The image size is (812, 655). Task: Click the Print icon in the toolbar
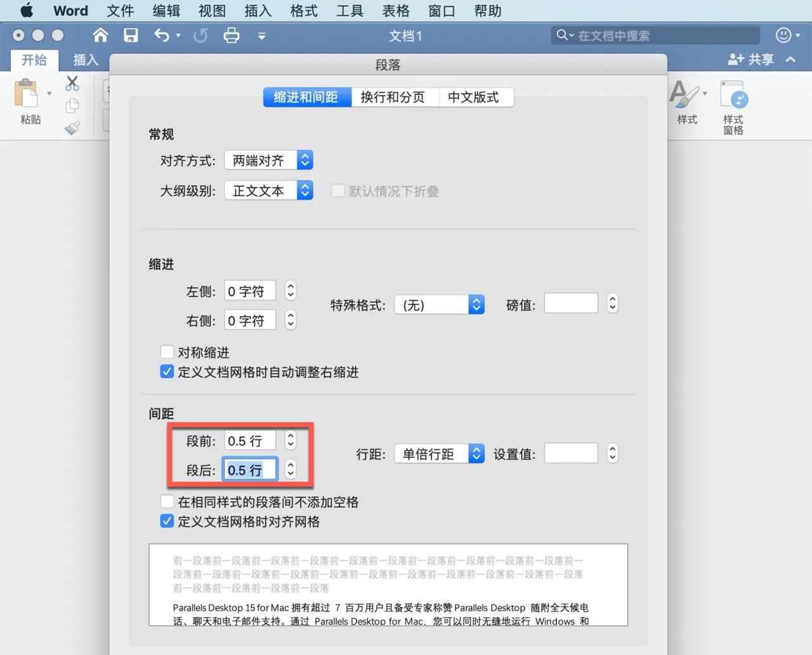(232, 36)
